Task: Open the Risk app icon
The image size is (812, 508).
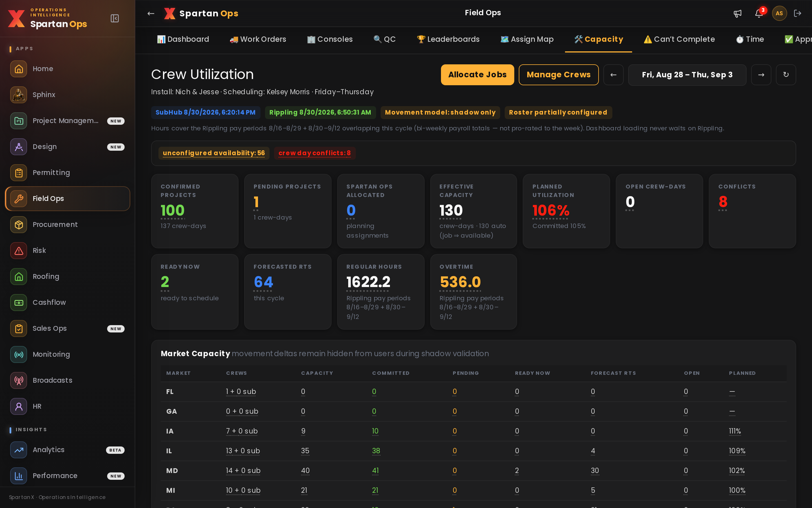Action: (x=19, y=250)
